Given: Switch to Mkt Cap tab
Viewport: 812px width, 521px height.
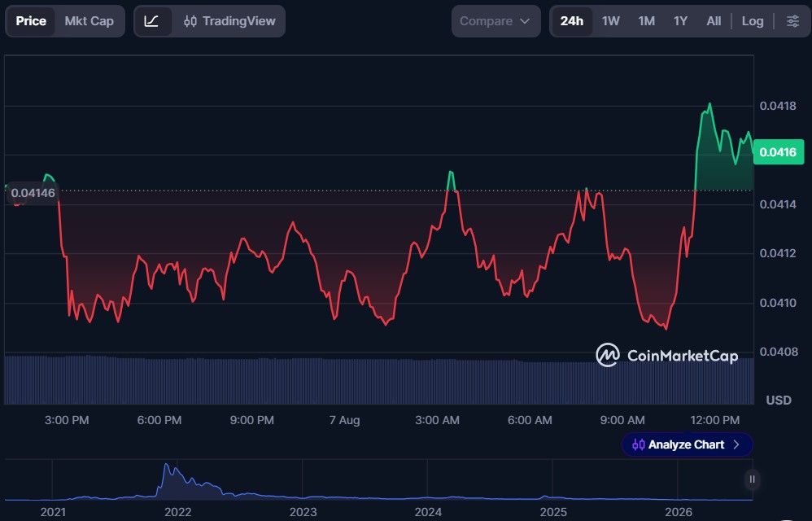Looking at the screenshot, I should pyautogui.click(x=89, y=21).
